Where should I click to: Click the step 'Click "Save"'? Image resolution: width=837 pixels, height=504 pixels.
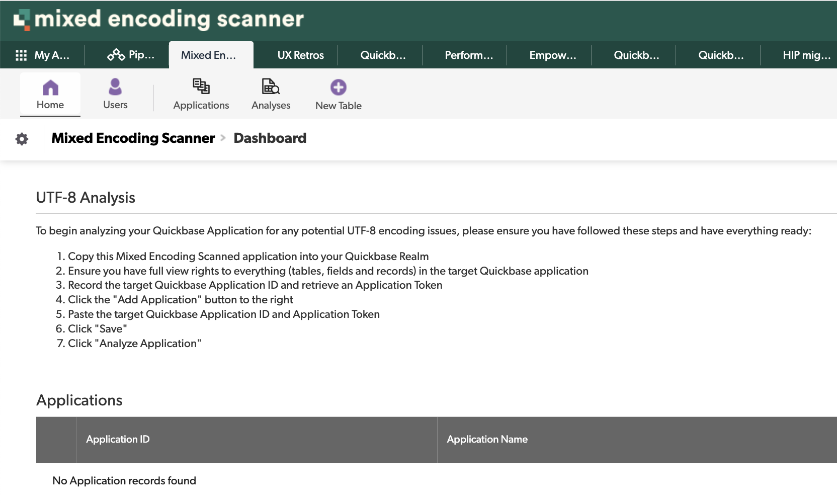[x=97, y=329]
